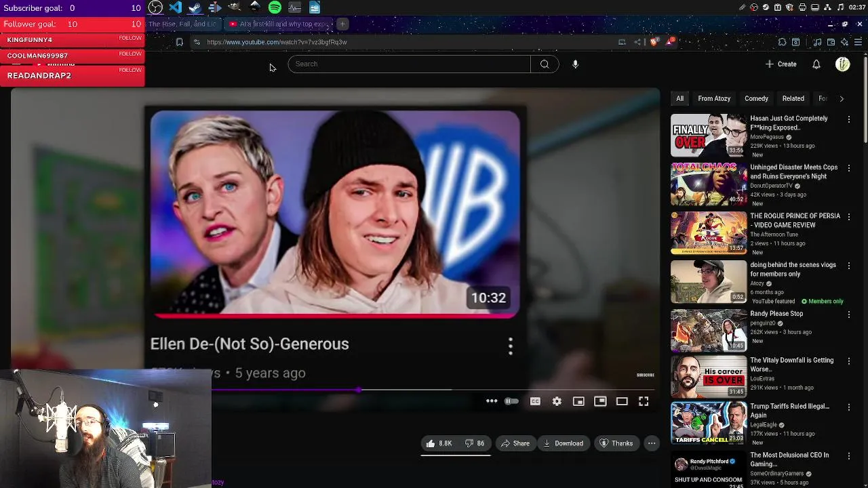The width and height of the screenshot is (868, 488).
Task: Enter fullscreen mode in the player
Action: pos(644,401)
